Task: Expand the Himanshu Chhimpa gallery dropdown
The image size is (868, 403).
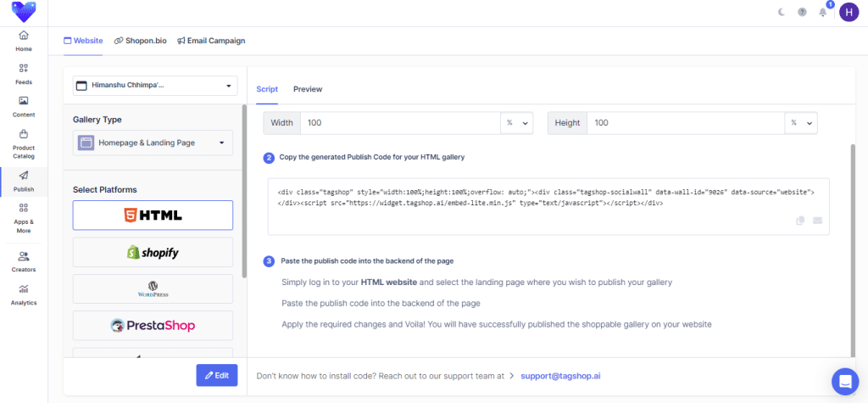Action: pyautogui.click(x=153, y=86)
